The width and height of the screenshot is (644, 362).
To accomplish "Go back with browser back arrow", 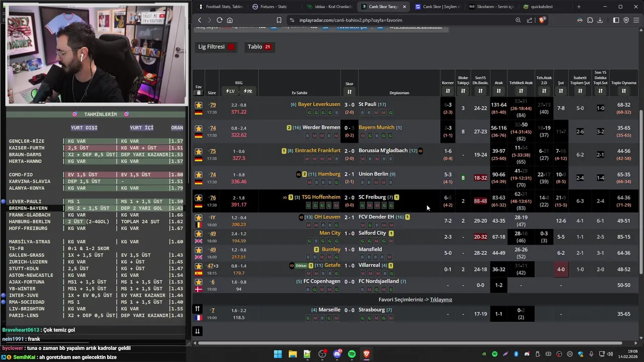I will [200, 20].
